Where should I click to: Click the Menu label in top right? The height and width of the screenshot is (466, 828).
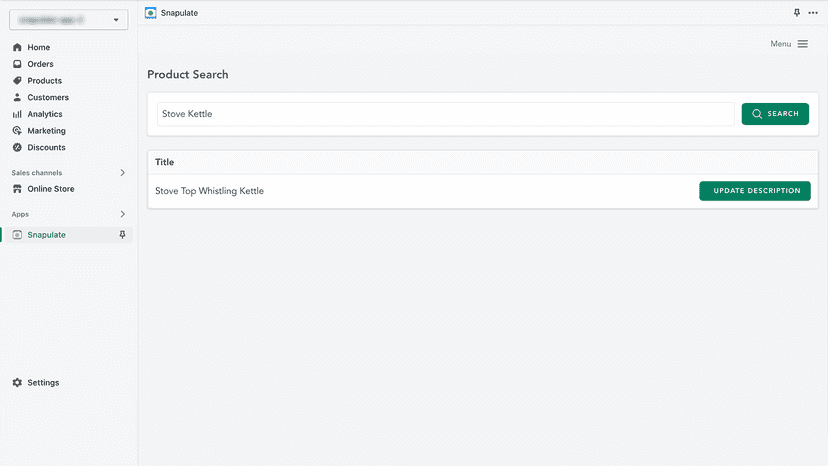(x=780, y=44)
